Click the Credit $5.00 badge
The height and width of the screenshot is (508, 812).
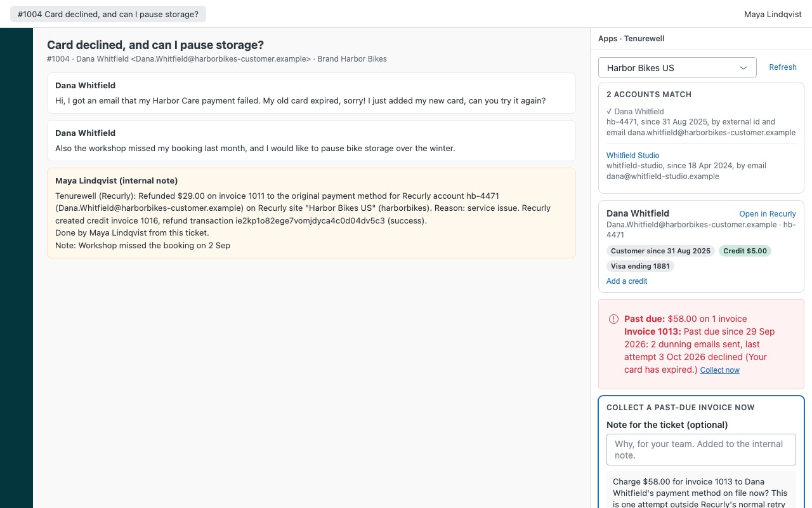coord(745,251)
